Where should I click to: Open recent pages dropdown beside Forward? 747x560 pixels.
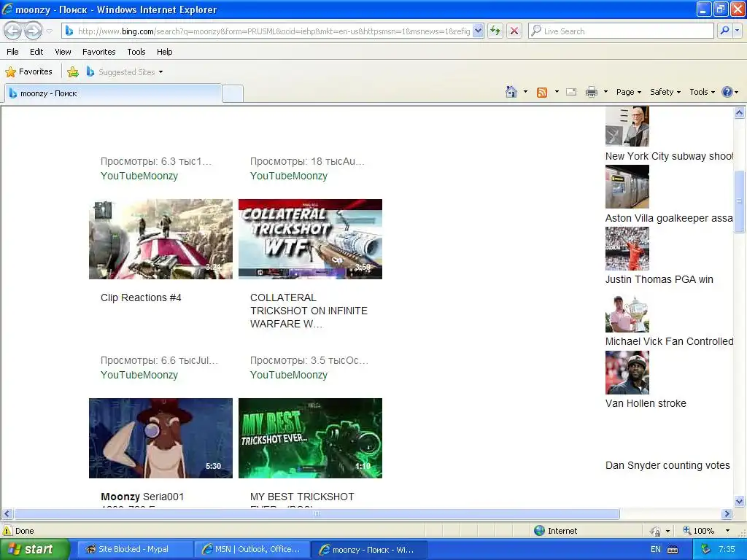(x=49, y=31)
